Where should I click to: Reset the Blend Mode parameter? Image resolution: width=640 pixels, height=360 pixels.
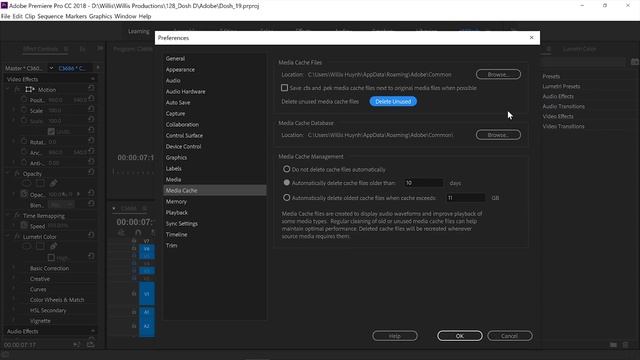[91, 204]
